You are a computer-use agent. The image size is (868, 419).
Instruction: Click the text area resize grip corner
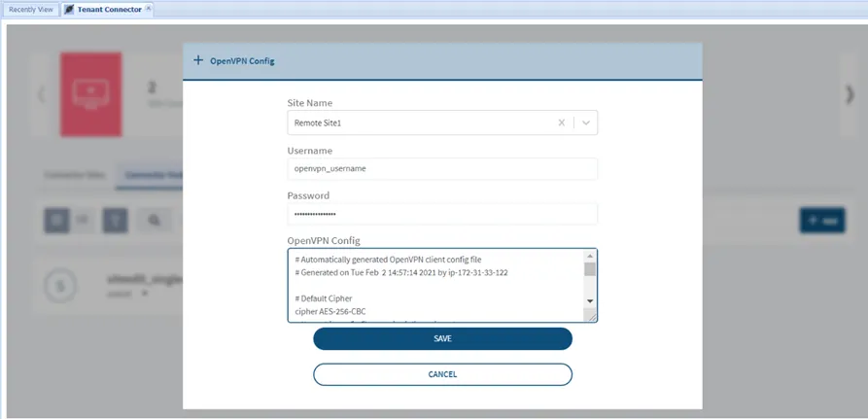(592, 317)
